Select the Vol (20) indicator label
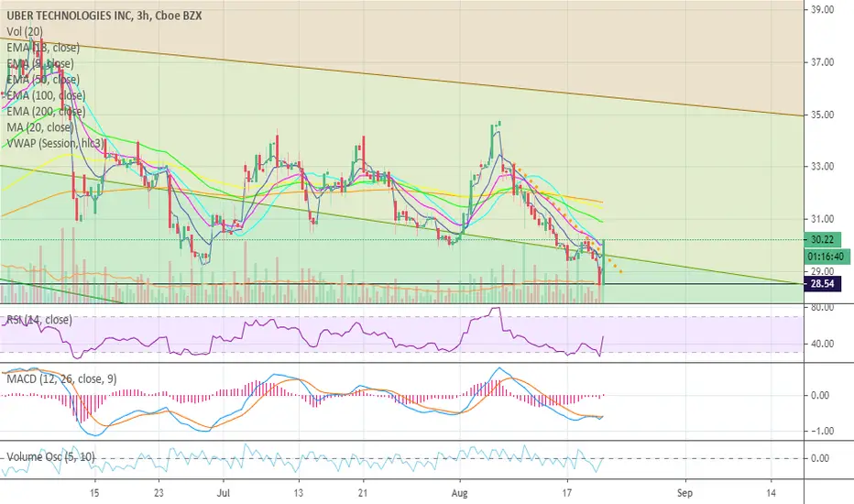 coord(25,31)
